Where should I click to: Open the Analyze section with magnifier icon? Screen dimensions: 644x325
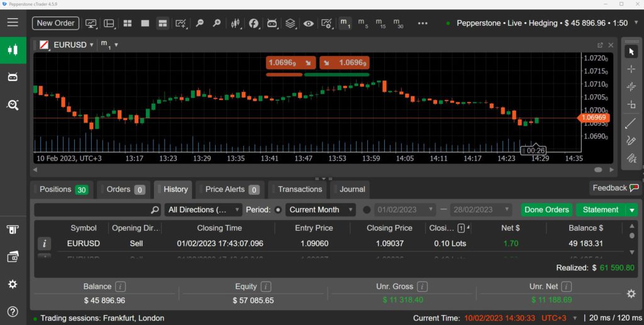point(13,105)
